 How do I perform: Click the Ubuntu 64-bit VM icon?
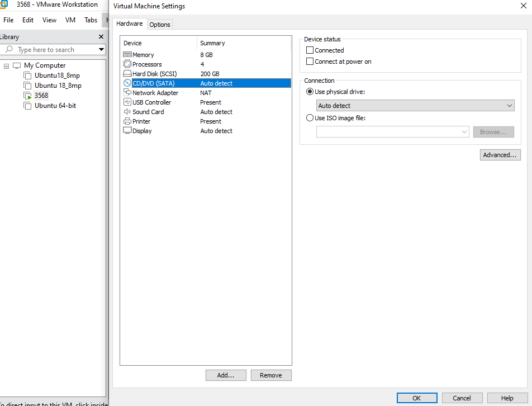27,106
